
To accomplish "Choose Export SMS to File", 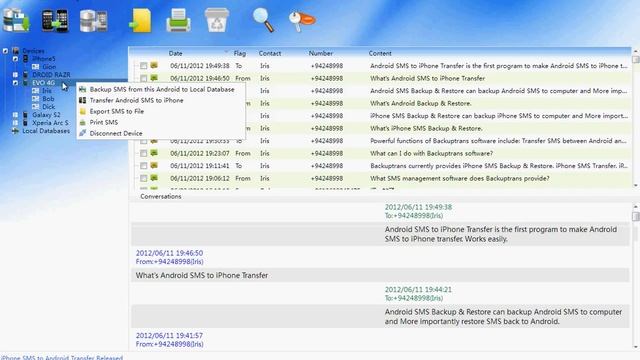I will [162, 111].
